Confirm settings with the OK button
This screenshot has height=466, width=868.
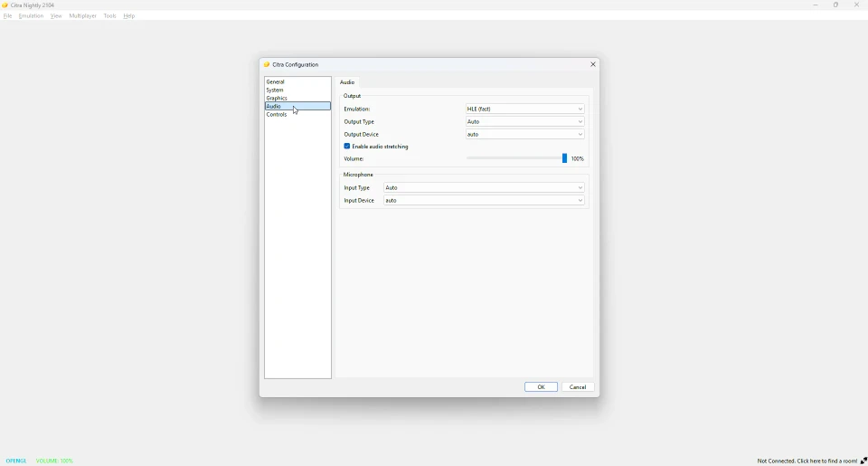click(541, 387)
